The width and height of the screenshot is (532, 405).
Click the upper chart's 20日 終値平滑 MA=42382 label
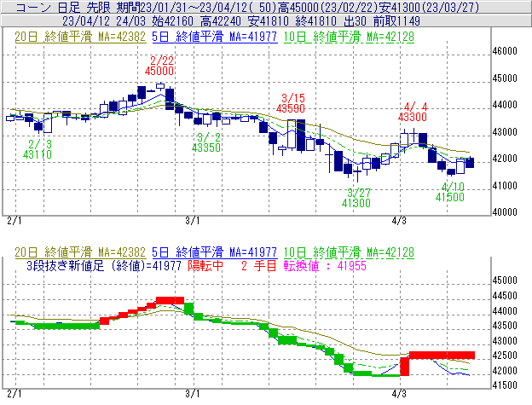[80, 37]
